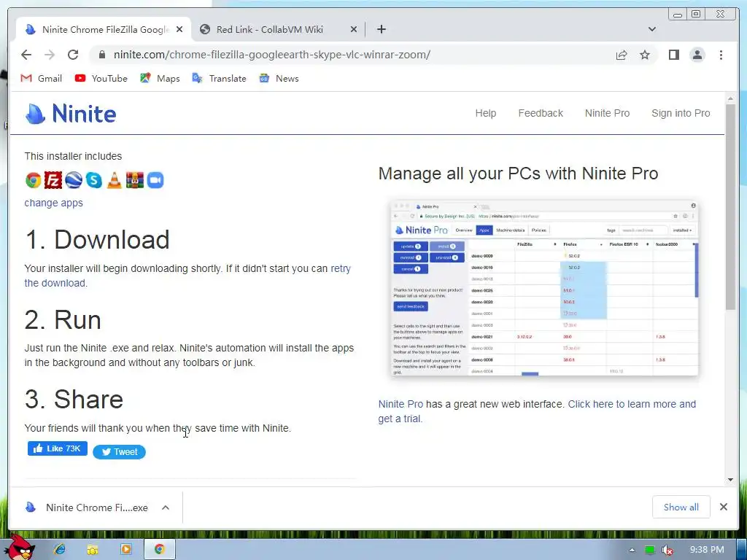The height and width of the screenshot is (560, 747).
Task: Open the share page icon in address bar
Action: (x=622, y=55)
